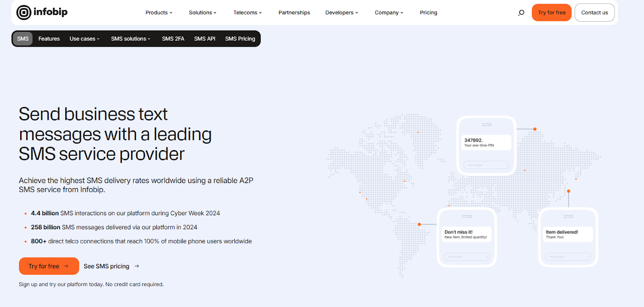Click the text field in Item delivered card
This screenshot has height=307, width=644.
(x=568, y=257)
